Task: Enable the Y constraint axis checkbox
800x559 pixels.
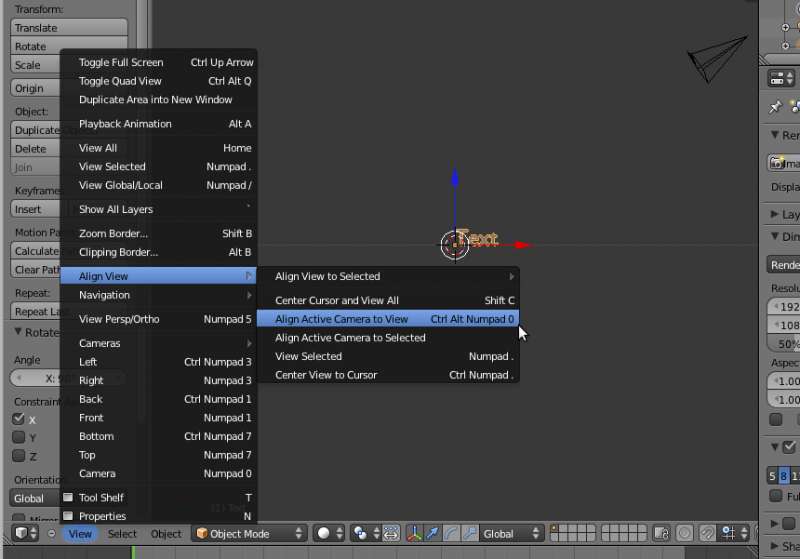Action: click(18, 437)
